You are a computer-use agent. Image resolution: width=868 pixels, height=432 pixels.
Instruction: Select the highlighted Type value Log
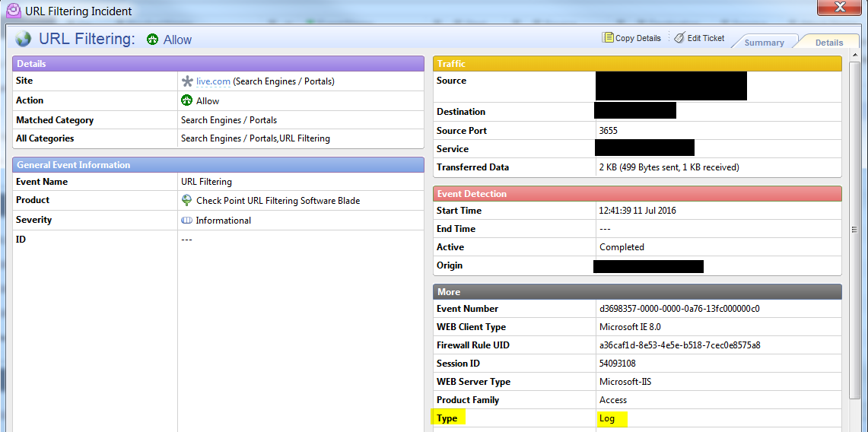coord(607,419)
